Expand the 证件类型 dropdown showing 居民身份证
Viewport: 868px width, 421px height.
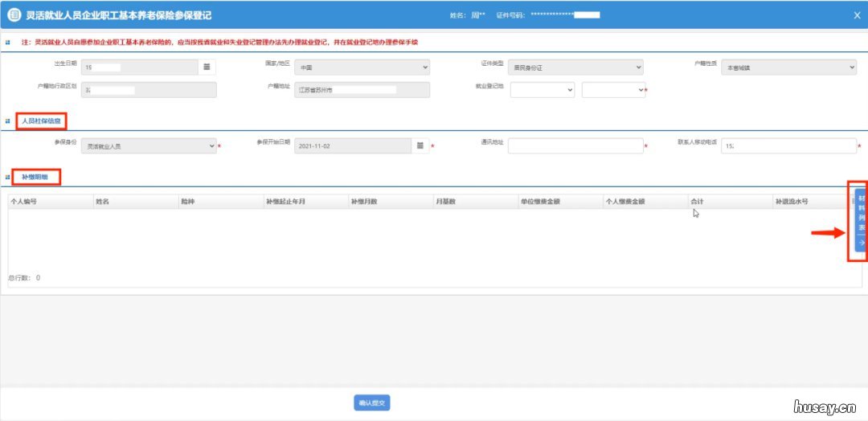tap(575, 67)
